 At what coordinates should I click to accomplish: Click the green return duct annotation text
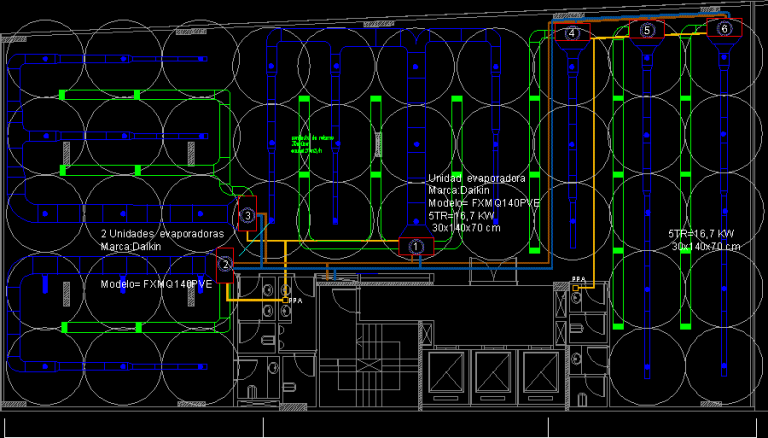pos(312,144)
